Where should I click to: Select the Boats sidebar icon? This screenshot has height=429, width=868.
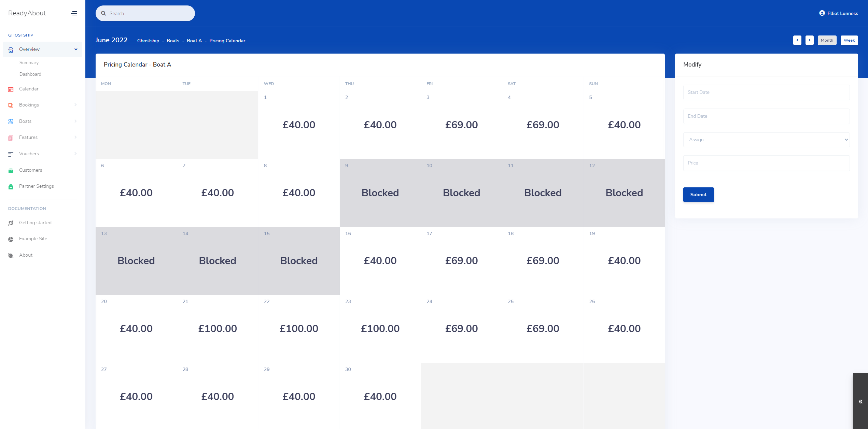[x=11, y=121]
